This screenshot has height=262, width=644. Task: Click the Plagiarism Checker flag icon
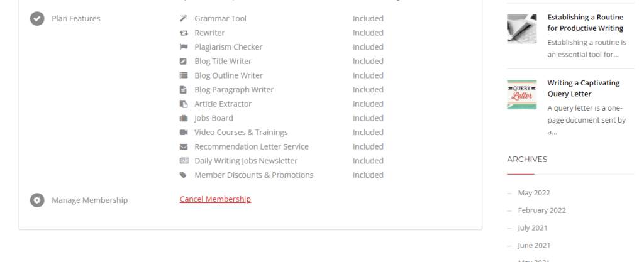(x=184, y=47)
